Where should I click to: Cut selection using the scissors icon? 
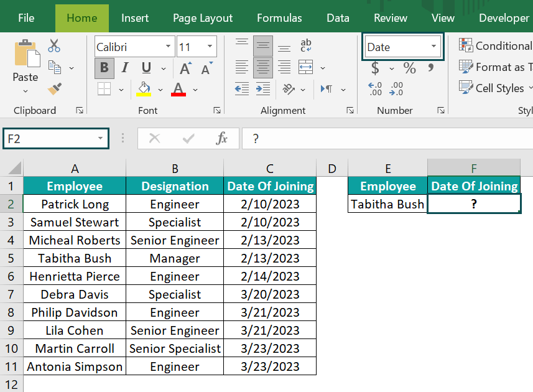pos(53,45)
